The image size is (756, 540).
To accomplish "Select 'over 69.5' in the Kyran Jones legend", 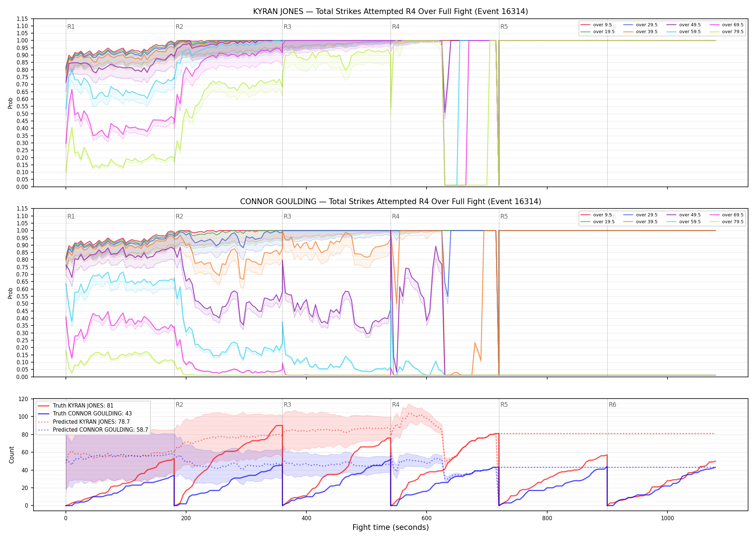I will 726,25.
